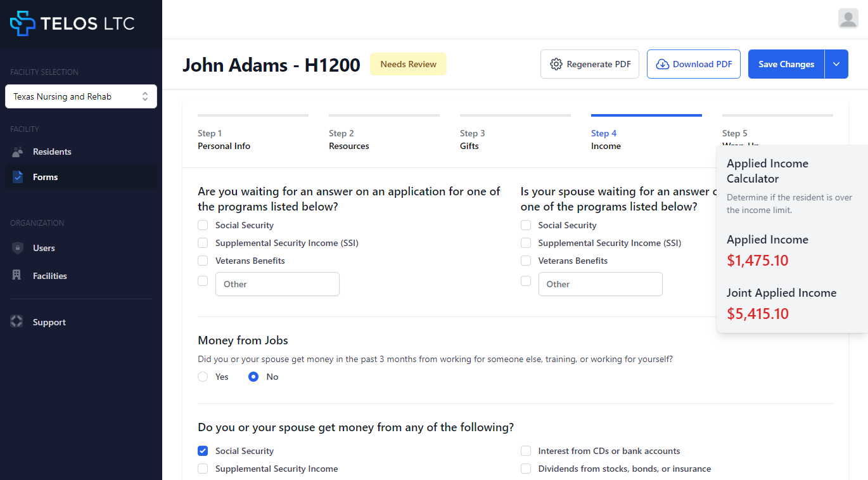The image size is (868, 480).
Task: Expand the Save Changes dropdown arrow
Action: pos(836,64)
